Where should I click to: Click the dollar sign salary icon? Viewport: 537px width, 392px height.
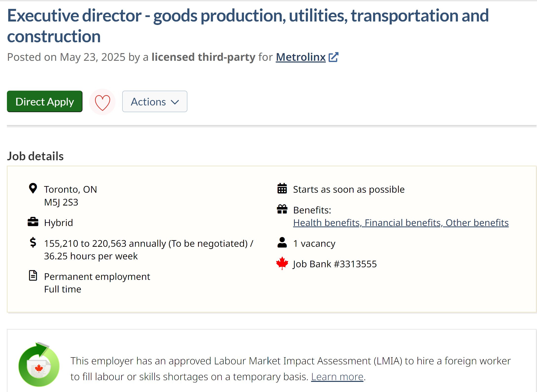coord(33,243)
